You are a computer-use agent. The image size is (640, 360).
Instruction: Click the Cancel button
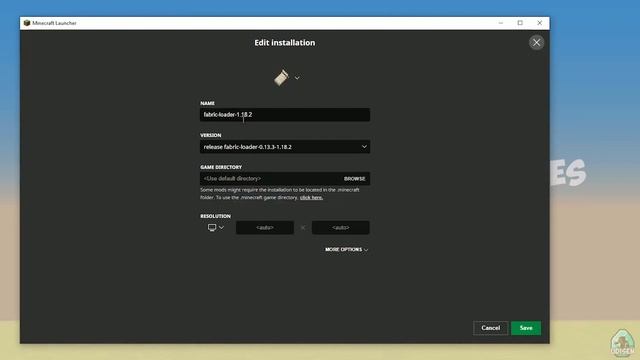click(x=491, y=328)
